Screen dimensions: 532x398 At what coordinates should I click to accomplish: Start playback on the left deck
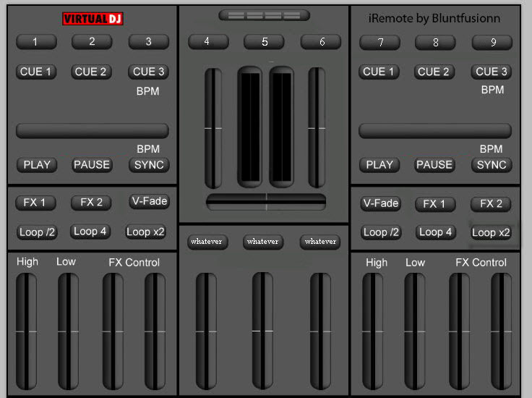coord(37,165)
